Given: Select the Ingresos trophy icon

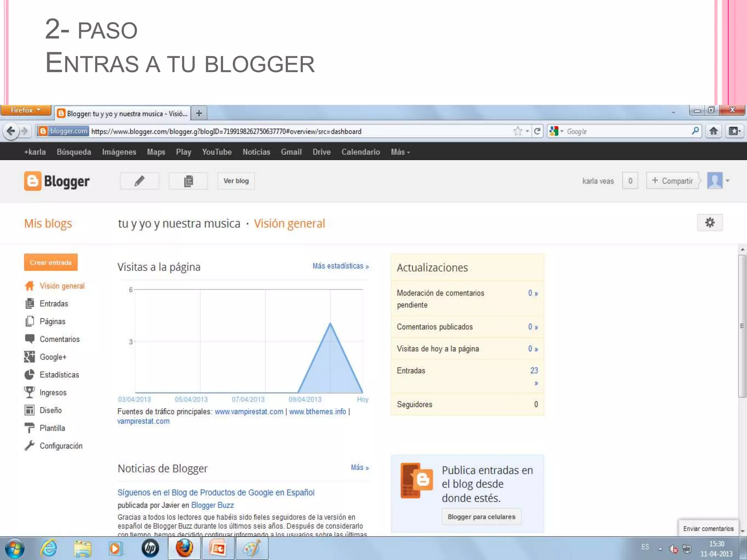Looking at the screenshot, I should (30, 392).
